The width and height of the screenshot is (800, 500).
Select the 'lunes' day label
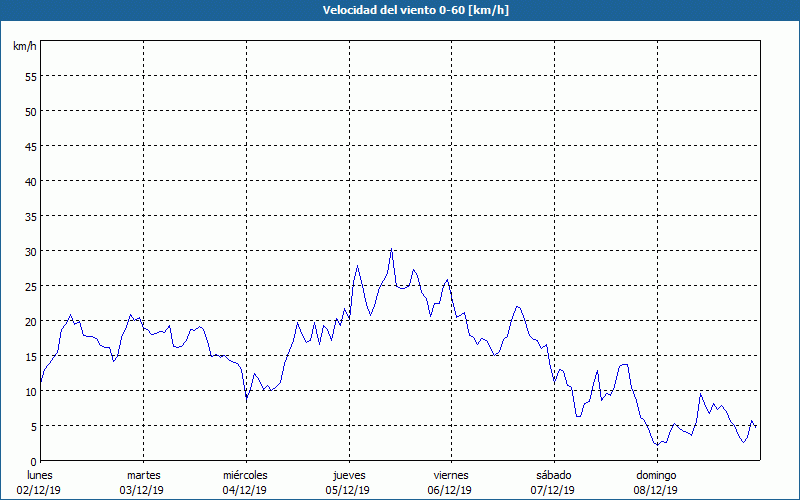40,475
